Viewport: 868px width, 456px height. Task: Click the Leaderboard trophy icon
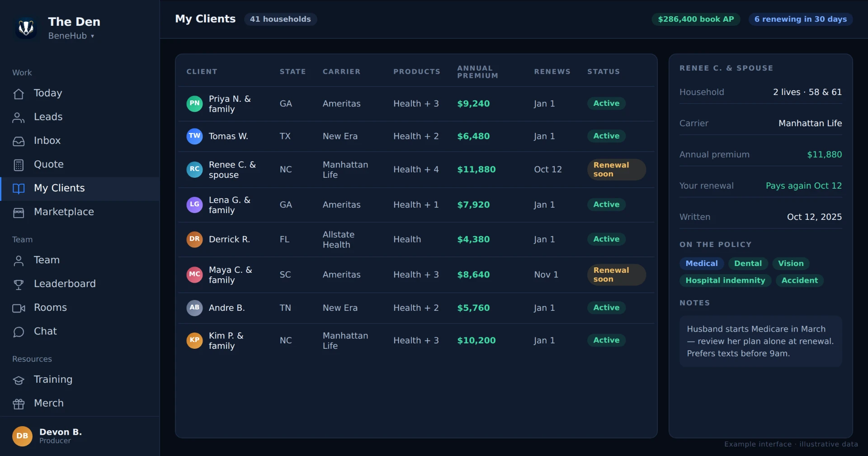click(x=19, y=285)
